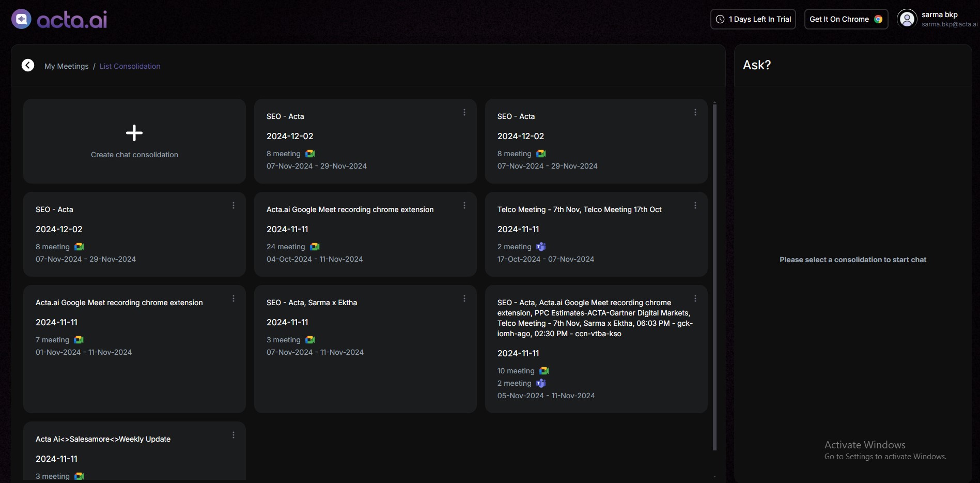
Task: Open My Meetings breadcrumb
Action: tap(67, 66)
